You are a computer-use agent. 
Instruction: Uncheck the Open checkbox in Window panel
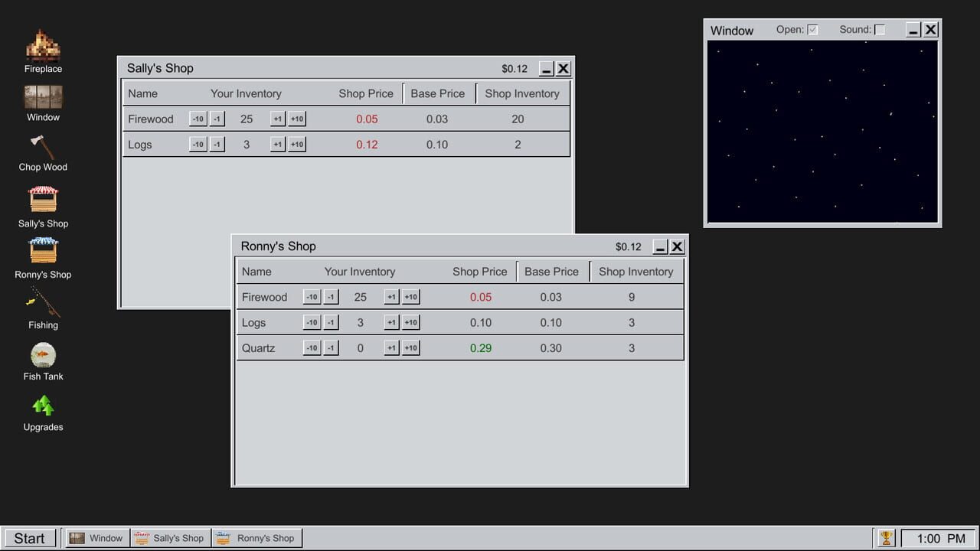coord(813,30)
